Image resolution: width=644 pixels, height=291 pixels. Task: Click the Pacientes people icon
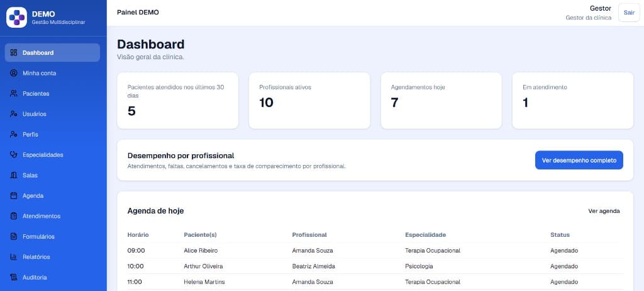tap(14, 93)
